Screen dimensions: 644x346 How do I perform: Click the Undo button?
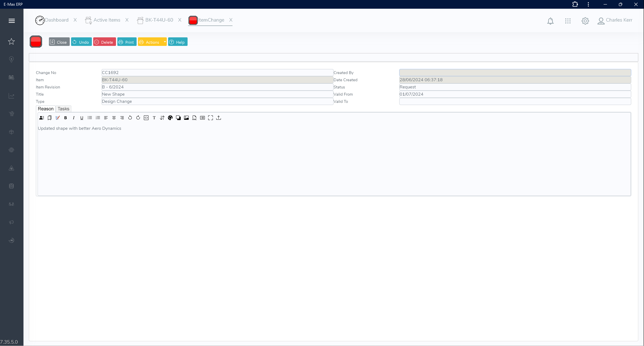pyautogui.click(x=81, y=42)
